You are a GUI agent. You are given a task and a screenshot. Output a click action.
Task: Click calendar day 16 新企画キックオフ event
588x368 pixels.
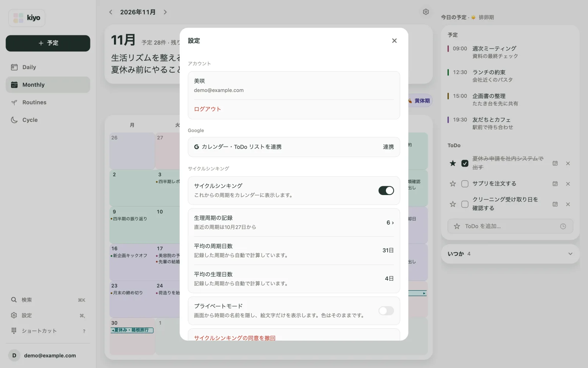pos(129,256)
